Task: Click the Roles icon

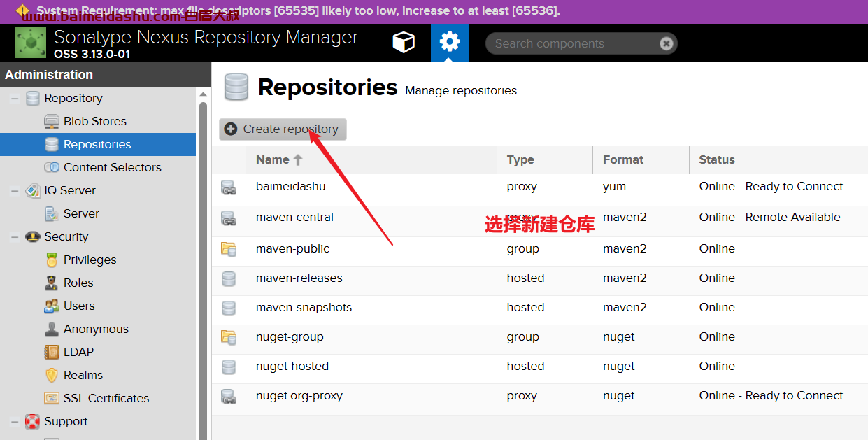Action: [52, 283]
